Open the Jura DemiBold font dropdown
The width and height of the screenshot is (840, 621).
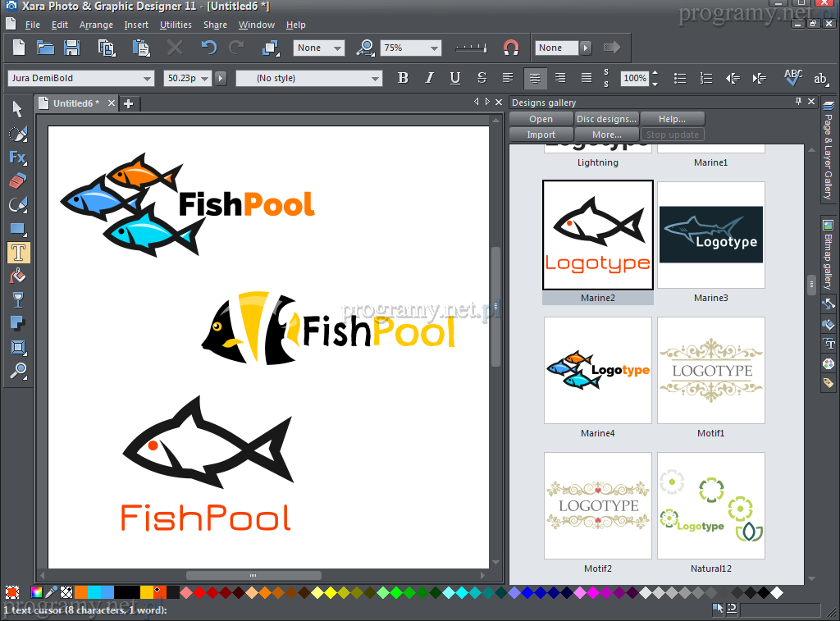coord(148,79)
